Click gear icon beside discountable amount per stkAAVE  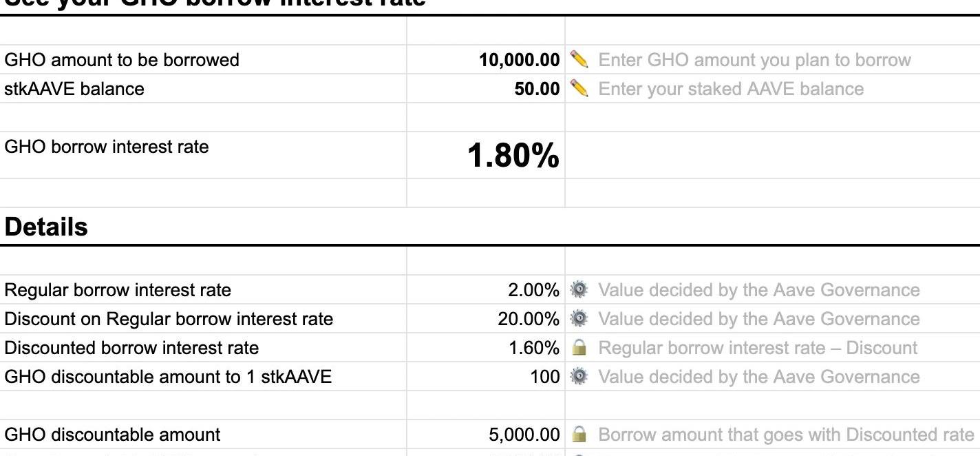[579, 377]
